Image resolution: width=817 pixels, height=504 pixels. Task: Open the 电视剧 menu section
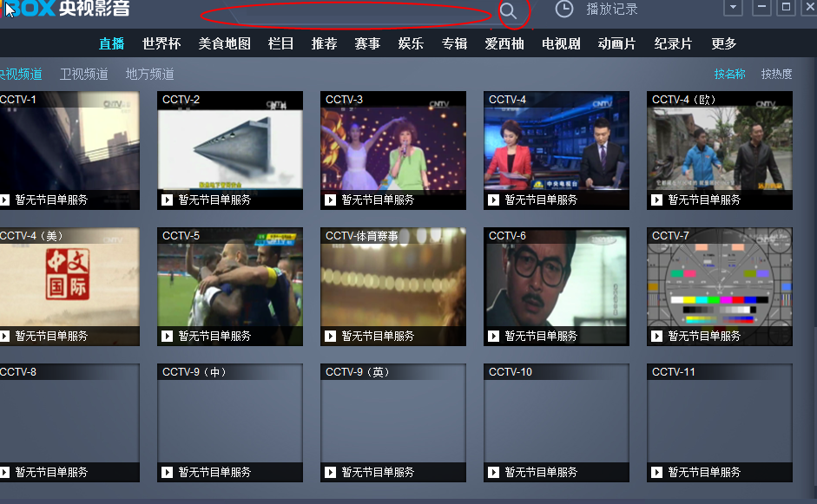coord(561,43)
